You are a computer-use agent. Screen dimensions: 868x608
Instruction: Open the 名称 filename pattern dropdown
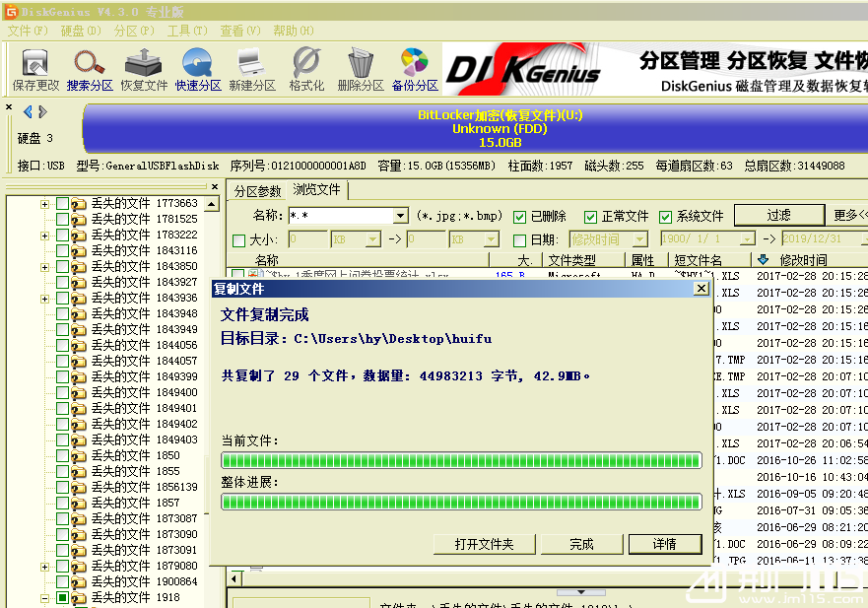pos(401,216)
